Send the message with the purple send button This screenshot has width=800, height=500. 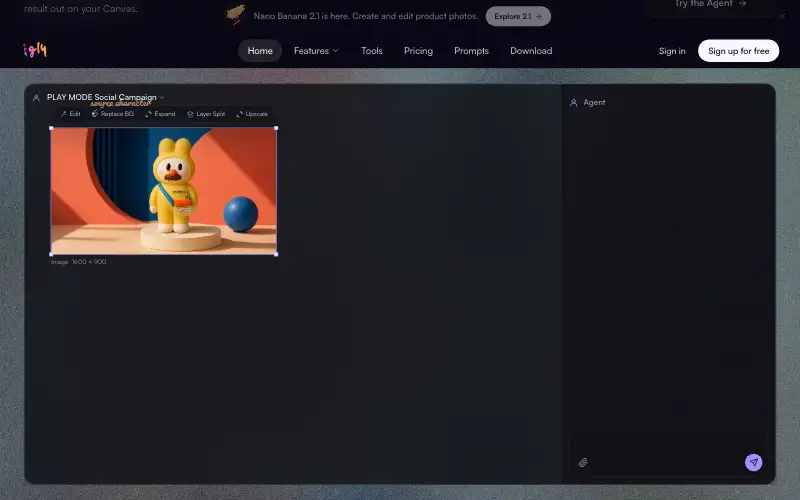(754, 462)
